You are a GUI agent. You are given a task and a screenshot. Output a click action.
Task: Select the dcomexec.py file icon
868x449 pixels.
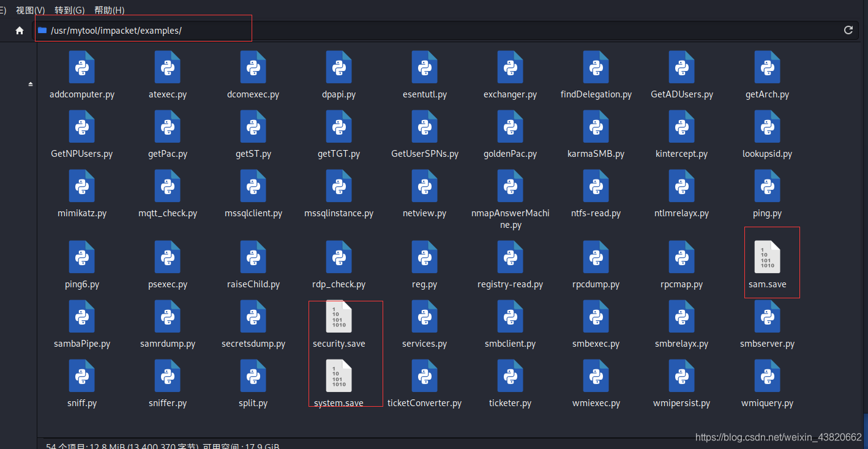[253, 67]
